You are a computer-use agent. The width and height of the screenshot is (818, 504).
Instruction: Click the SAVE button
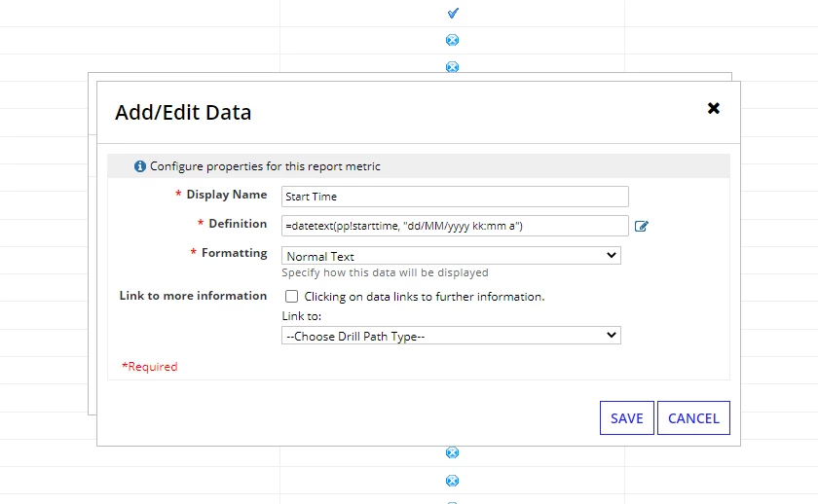[626, 418]
